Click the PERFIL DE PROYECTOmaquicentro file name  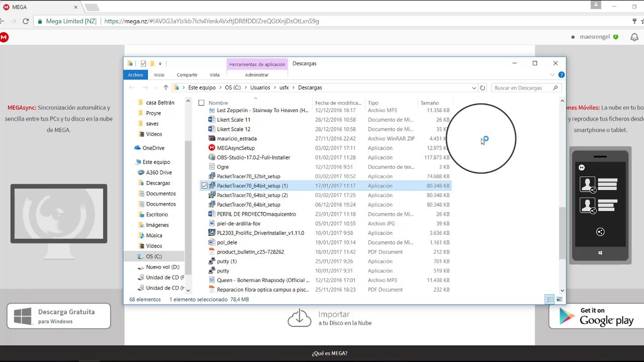(x=256, y=214)
